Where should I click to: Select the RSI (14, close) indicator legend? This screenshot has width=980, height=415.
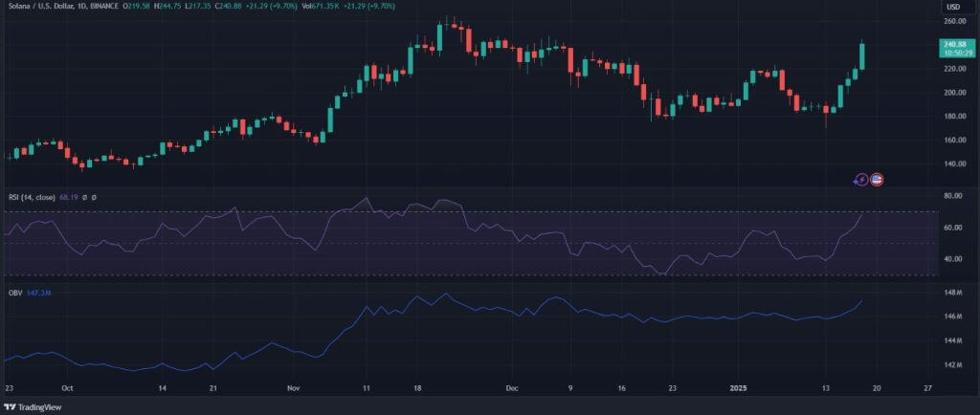coord(31,197)
